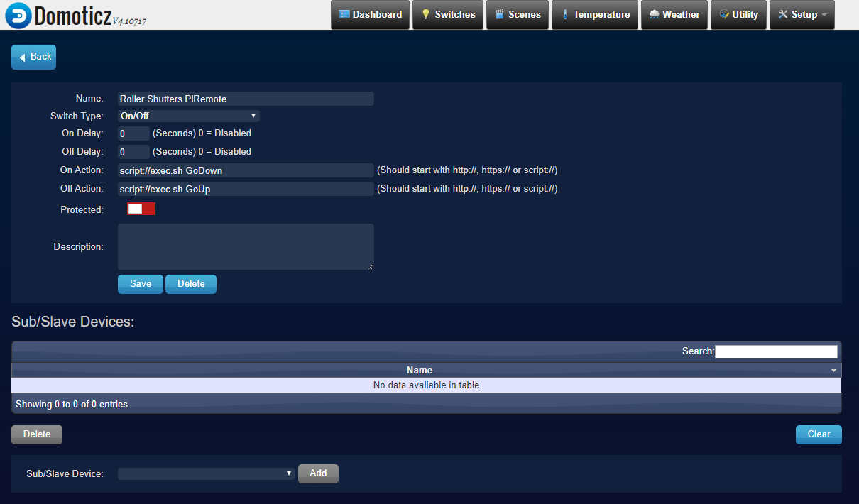Save the switch settings
The height and width of the screenshot is (504, 859).
click(x=140, y=284)
